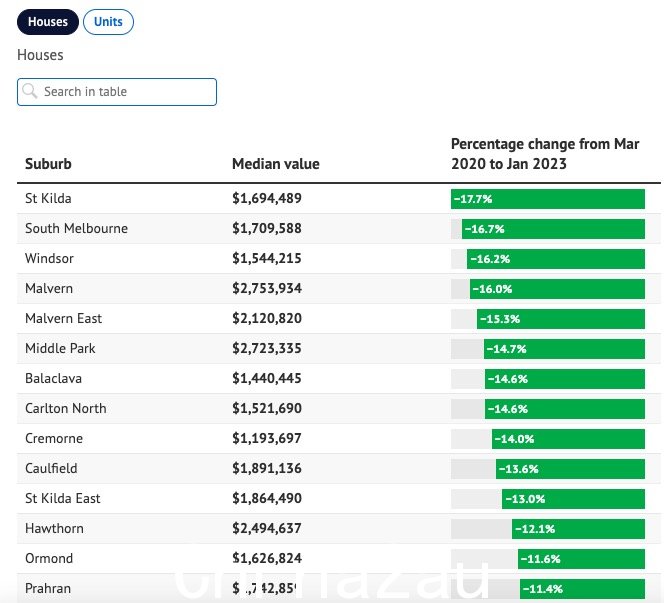Viewport: 664px width, 603px height.
Task: Select the Windsor suburb cell
Action: [49, 258]
